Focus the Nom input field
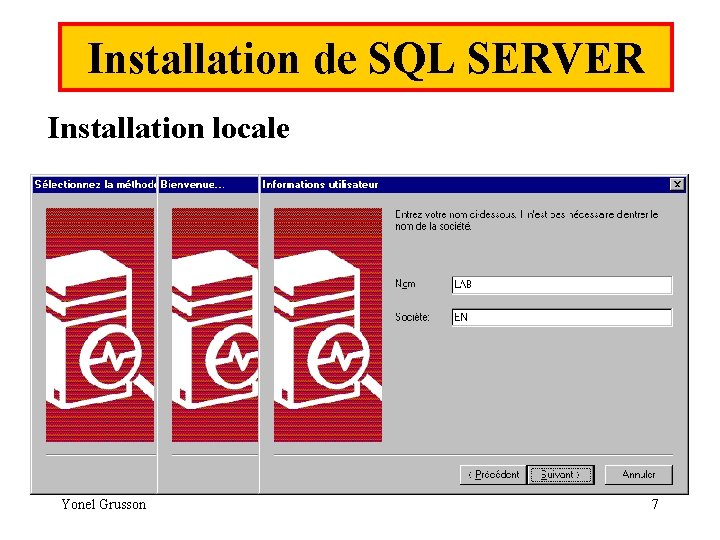 562,285
